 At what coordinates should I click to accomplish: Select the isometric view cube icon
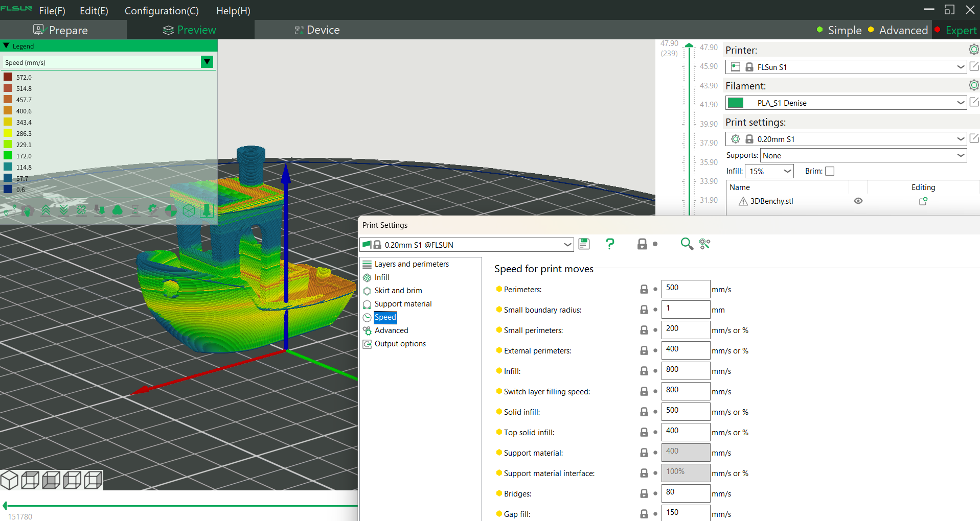coord(9,480)
